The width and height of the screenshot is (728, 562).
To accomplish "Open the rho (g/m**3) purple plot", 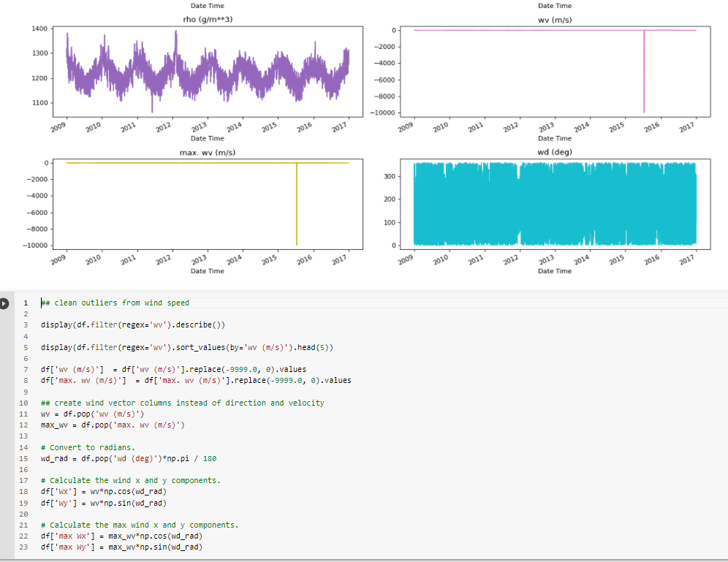I will pos(208,72).
